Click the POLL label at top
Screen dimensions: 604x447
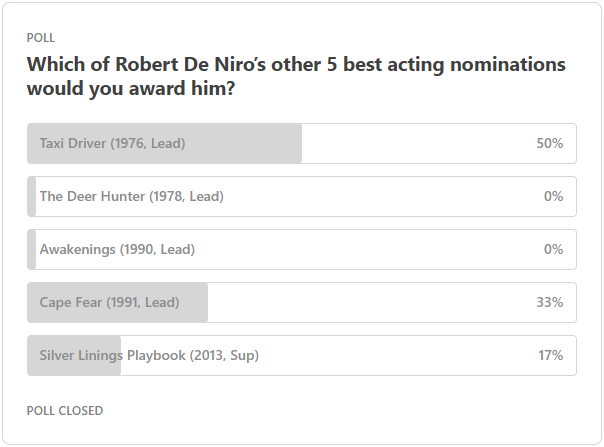click(41, 38)
